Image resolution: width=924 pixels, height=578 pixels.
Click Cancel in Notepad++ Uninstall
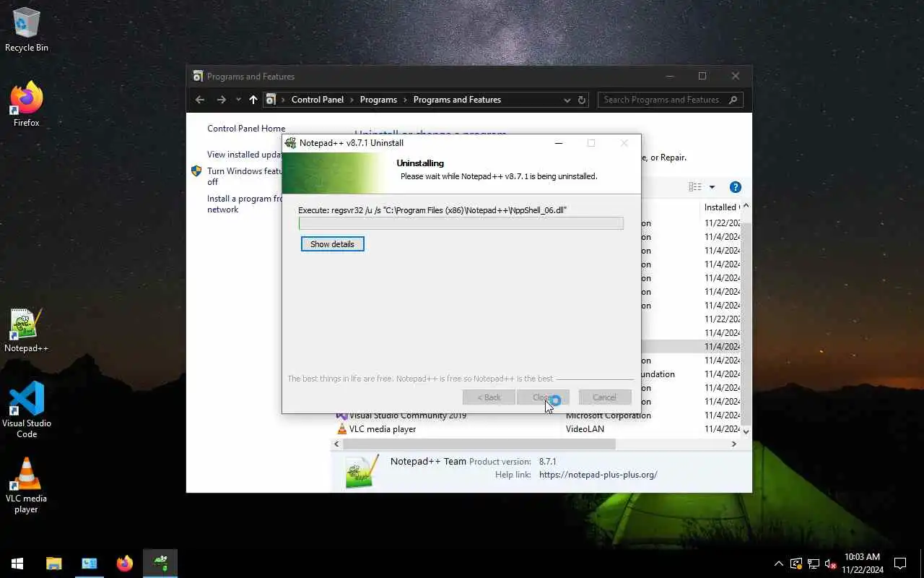click(605, 397)
